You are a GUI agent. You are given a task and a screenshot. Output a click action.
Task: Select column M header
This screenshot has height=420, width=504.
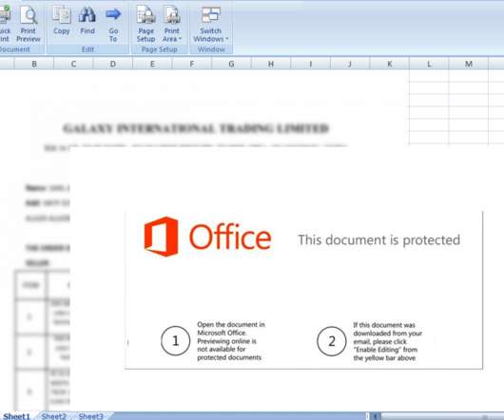click(x=469, y=64)
